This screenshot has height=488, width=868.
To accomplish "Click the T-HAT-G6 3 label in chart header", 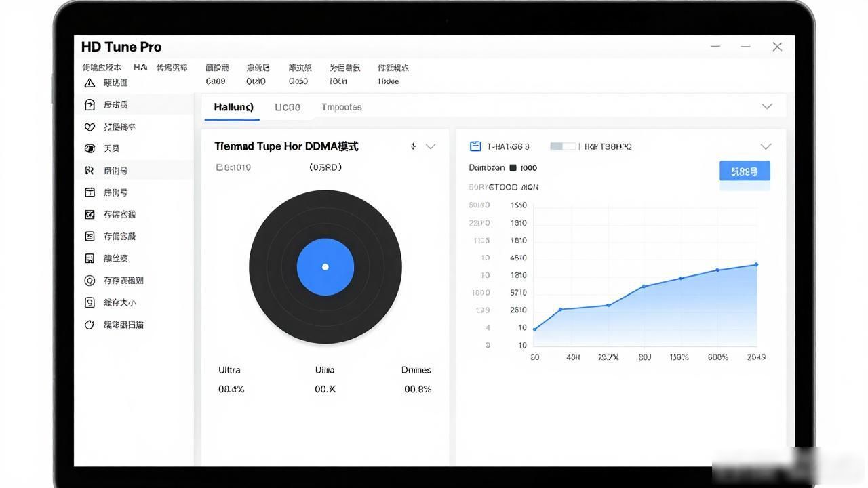I will [508, 146].
